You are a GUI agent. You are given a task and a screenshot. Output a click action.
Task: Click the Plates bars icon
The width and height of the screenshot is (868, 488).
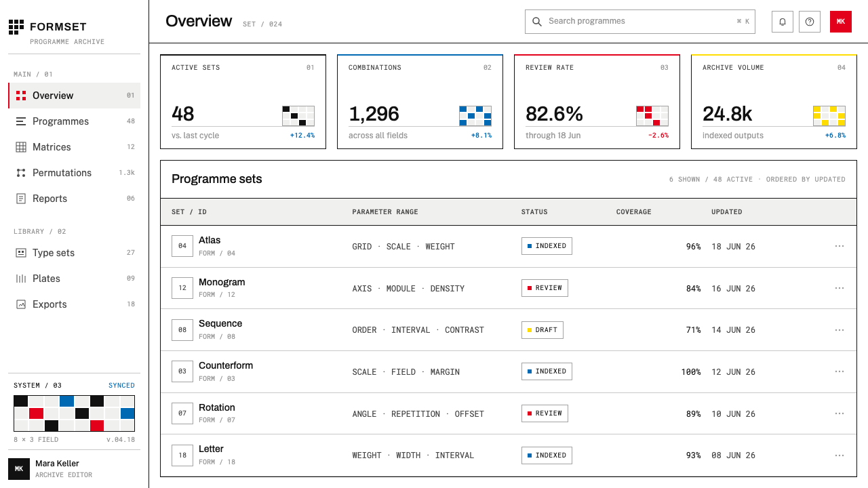(x=21, y=279)
